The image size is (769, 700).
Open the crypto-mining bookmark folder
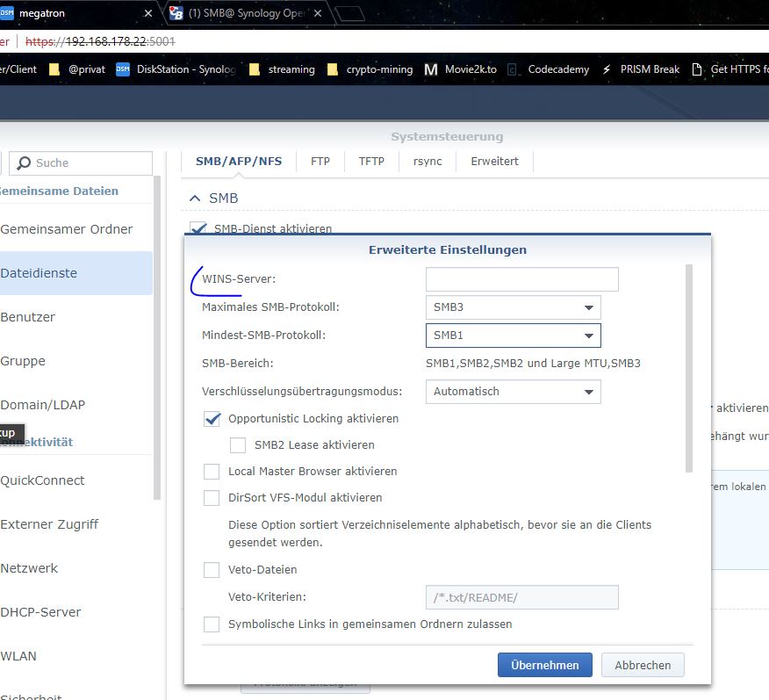tap(370, 69)
